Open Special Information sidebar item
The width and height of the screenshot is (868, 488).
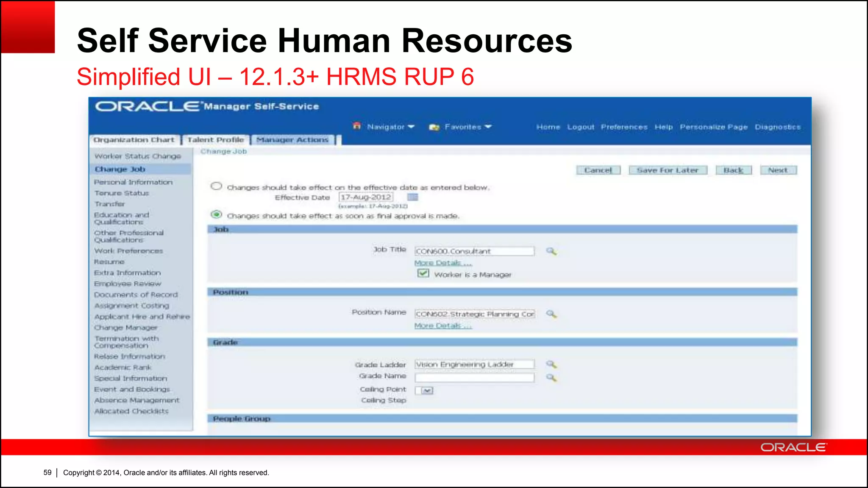click(131, 379)
